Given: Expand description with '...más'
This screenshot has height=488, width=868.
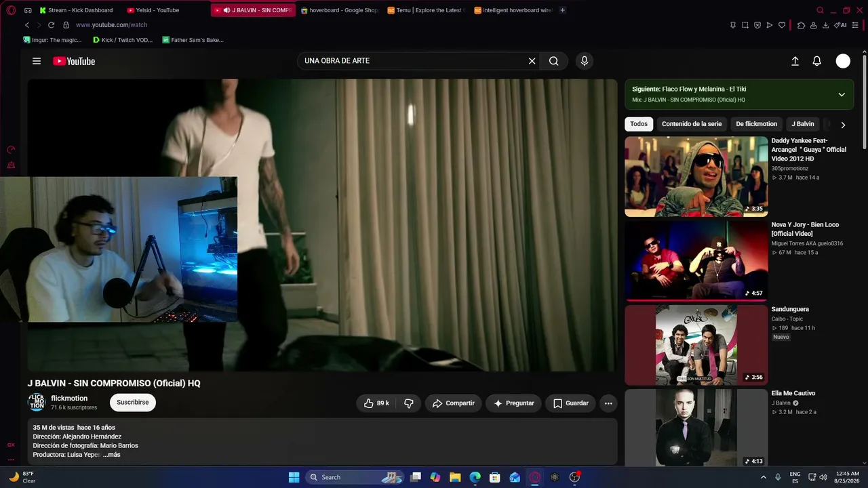Looking at the screenshot, I should click(112, 455).
